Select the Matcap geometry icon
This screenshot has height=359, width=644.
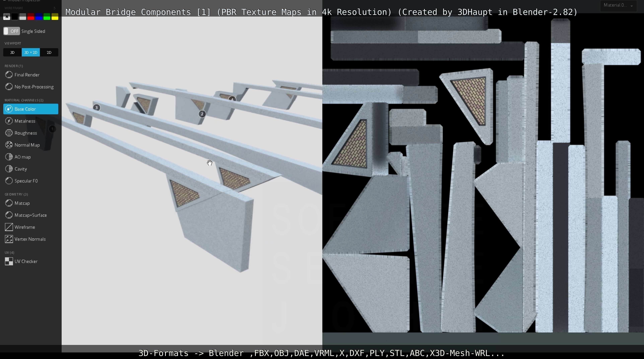point(9,203)
